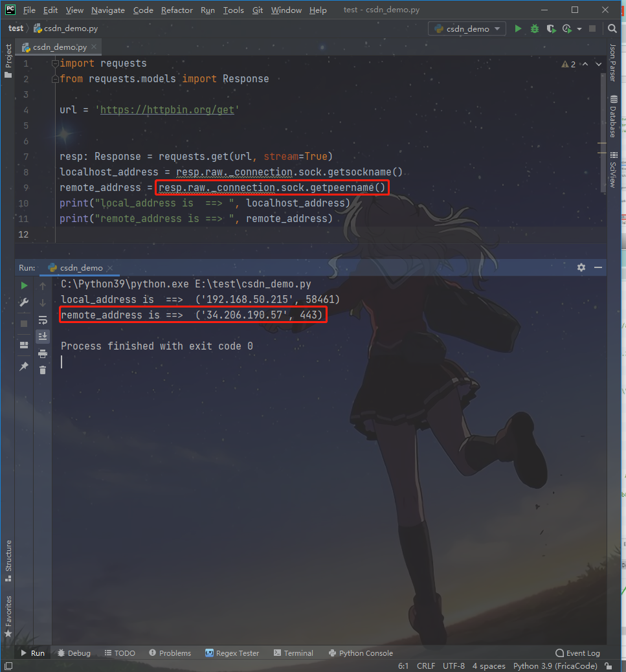Toggle soft-wrap in Run console

[43, 320]
